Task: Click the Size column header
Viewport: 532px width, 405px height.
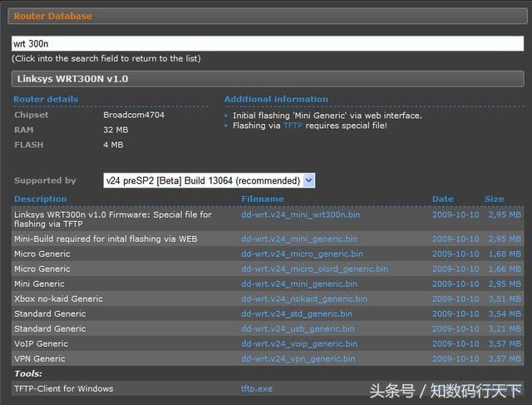Action: click(x=495, y=199)
